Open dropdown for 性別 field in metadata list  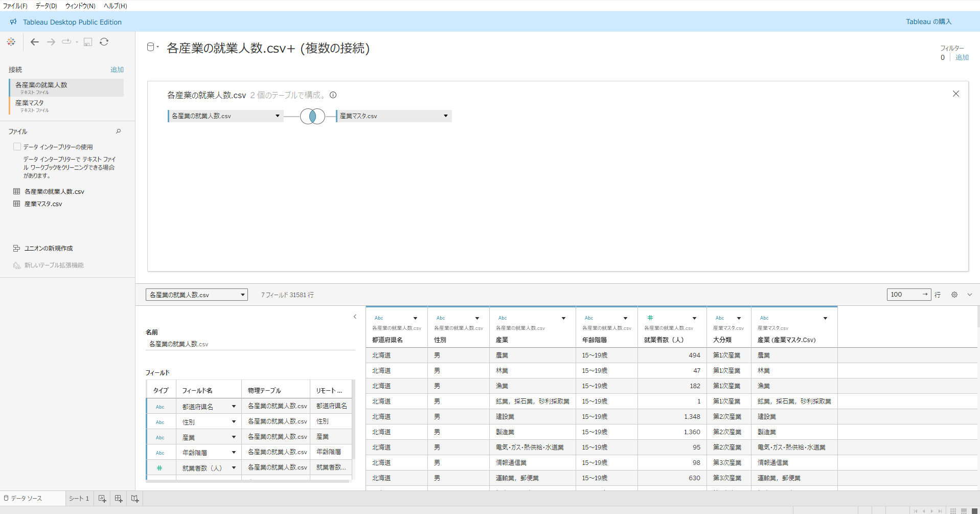234,422
